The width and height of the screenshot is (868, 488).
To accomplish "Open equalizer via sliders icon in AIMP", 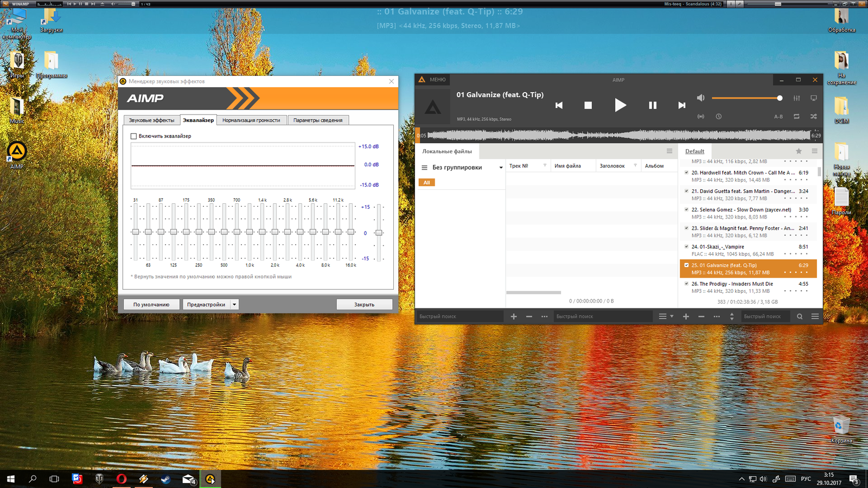I will (x=796, y=98).
